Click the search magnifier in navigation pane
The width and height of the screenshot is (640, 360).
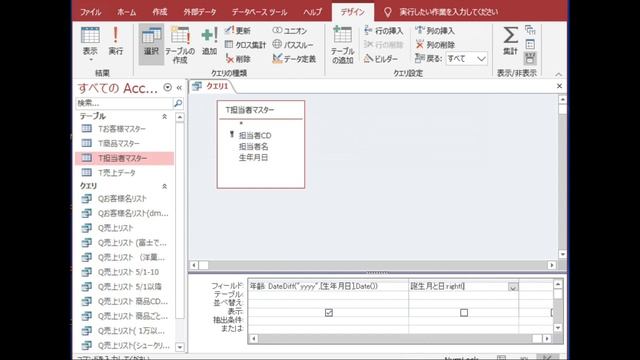tap(178, 103)
